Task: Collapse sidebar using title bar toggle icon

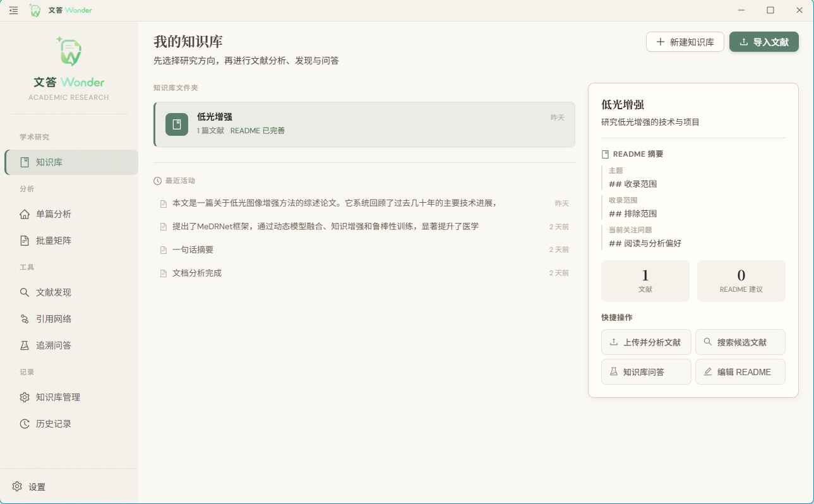Action: pyautogui.click(x=13, y=10)
